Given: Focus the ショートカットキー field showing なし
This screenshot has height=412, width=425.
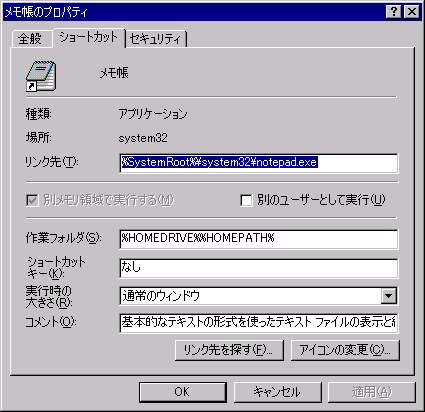Looking at the screenshot, I should (259, 268).
